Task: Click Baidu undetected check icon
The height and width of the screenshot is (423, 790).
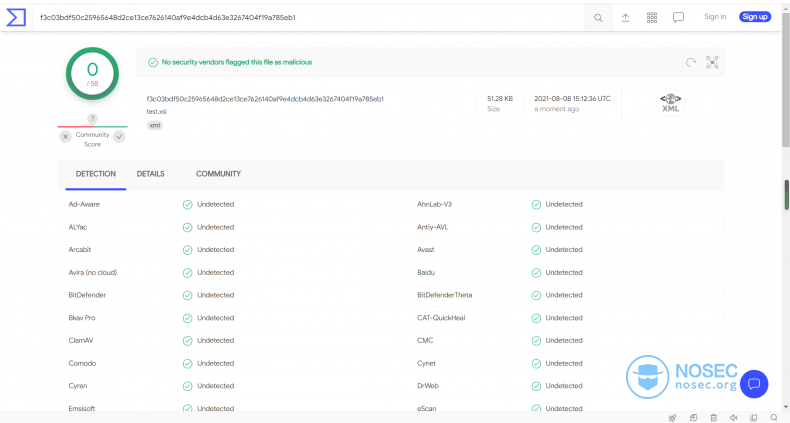Action: (x=536, y=273)
